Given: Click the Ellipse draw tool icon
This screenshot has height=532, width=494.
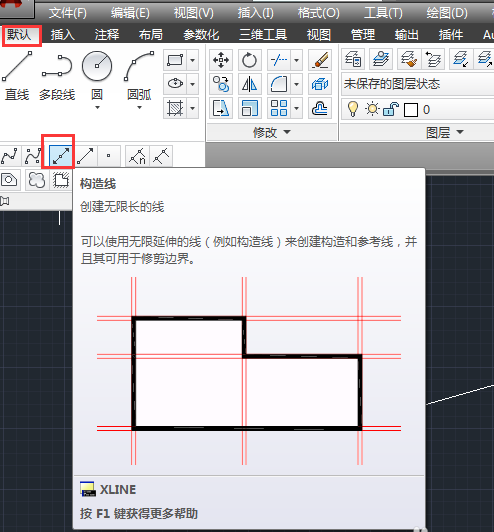Looking at the screenshot, I should point(175,84).
